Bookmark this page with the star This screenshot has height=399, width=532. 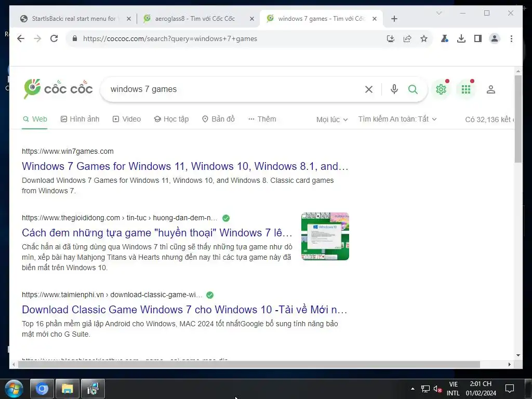tap(424, 38)
